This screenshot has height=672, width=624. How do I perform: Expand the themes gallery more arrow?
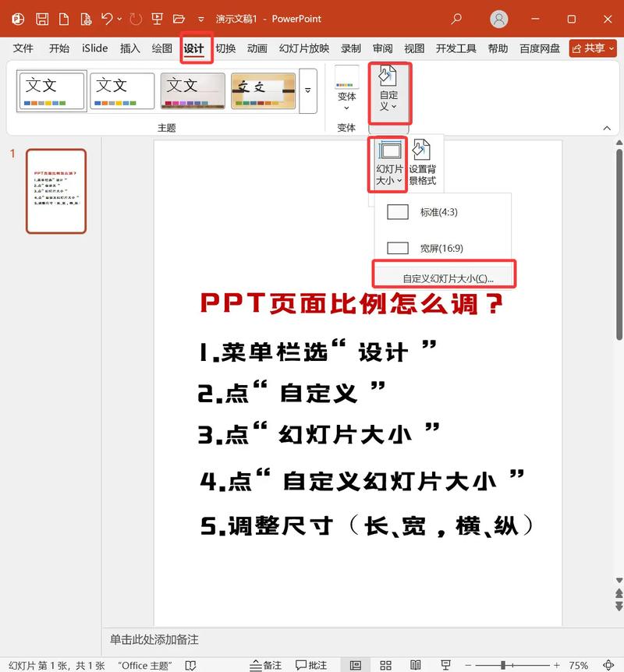(x=308, y=91)
